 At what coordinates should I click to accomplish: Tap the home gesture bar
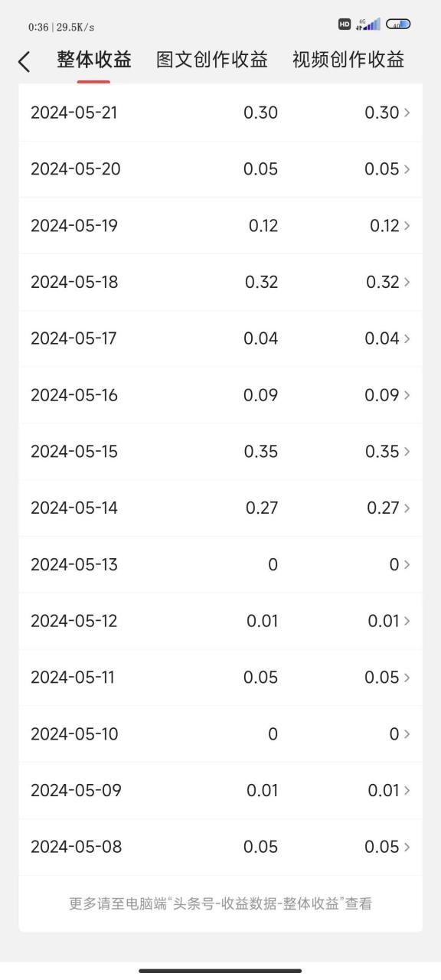220,971
